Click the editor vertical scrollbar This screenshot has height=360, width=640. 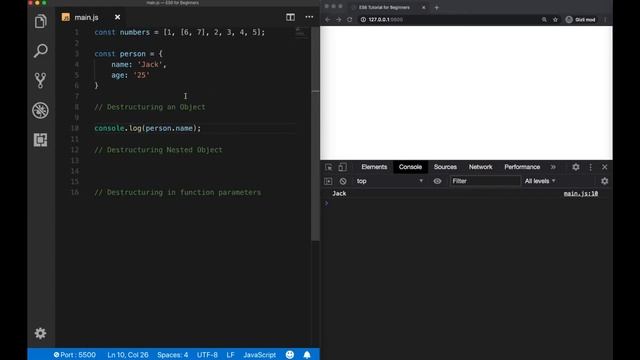click(315, 135)
